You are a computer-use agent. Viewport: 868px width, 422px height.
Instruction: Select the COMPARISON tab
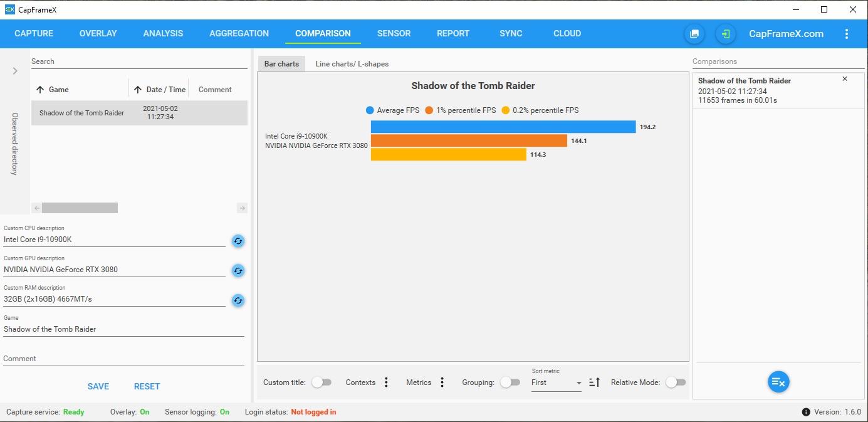323,34
